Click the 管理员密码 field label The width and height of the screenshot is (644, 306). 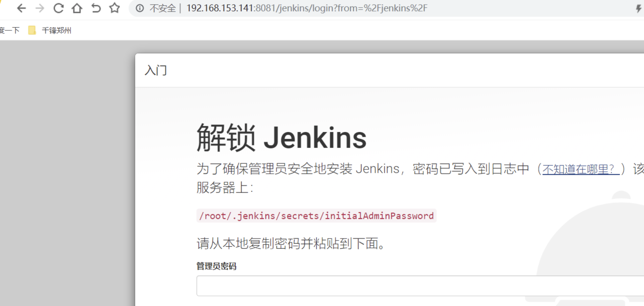tap(216, 266)
